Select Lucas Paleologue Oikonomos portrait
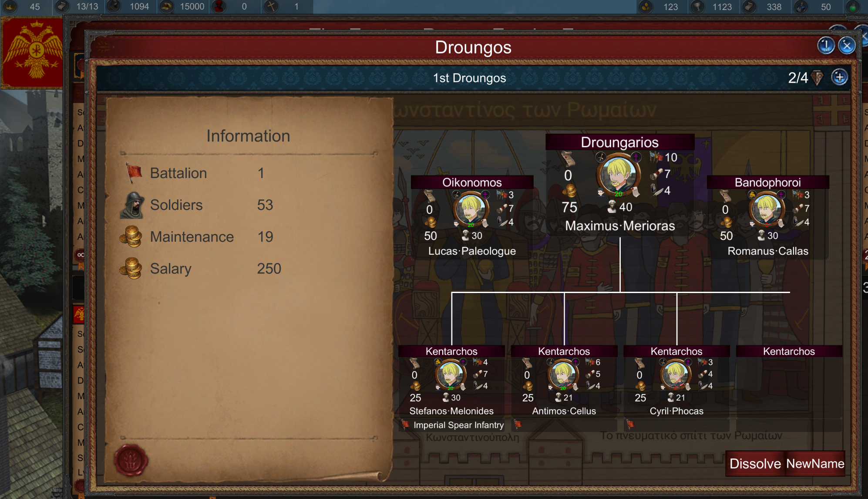The image size is (868, 499). point(471,209)
